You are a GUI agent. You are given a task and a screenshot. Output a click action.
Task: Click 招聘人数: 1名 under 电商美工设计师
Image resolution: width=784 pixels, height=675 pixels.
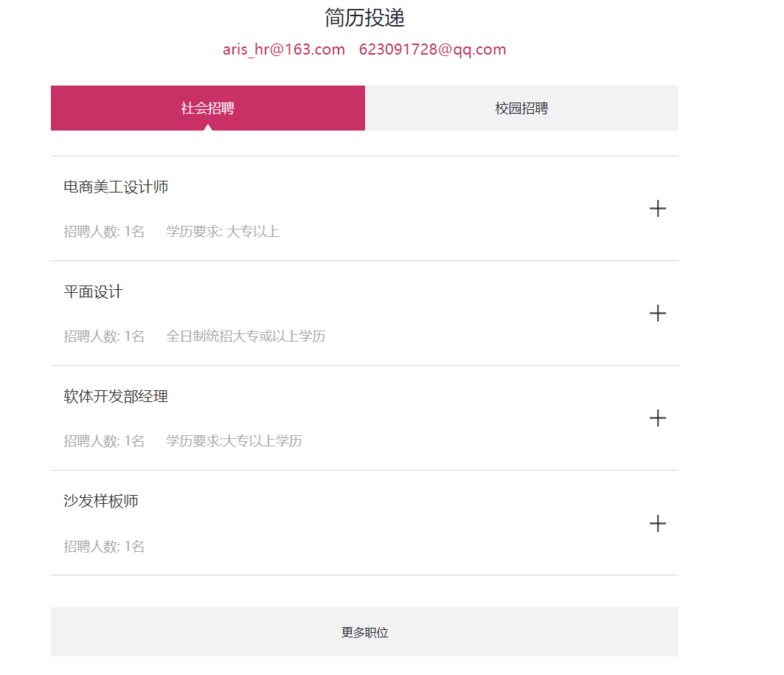[104, 232]
